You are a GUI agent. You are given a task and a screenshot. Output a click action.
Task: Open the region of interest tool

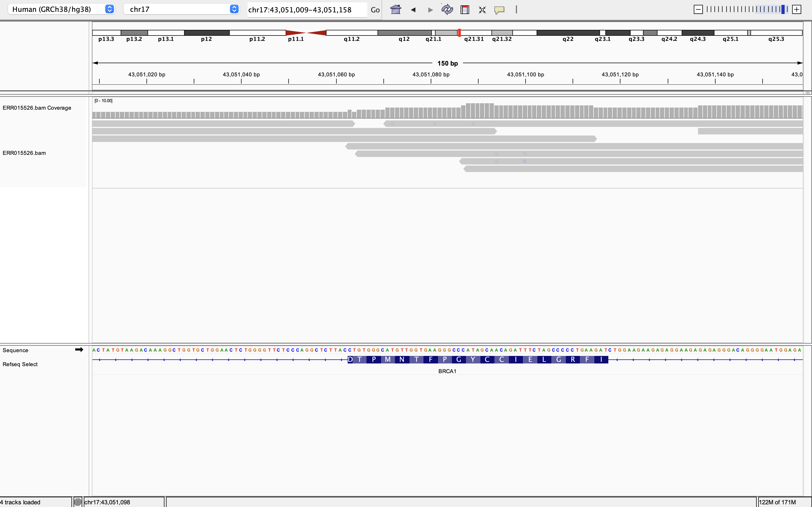(465, 10)
